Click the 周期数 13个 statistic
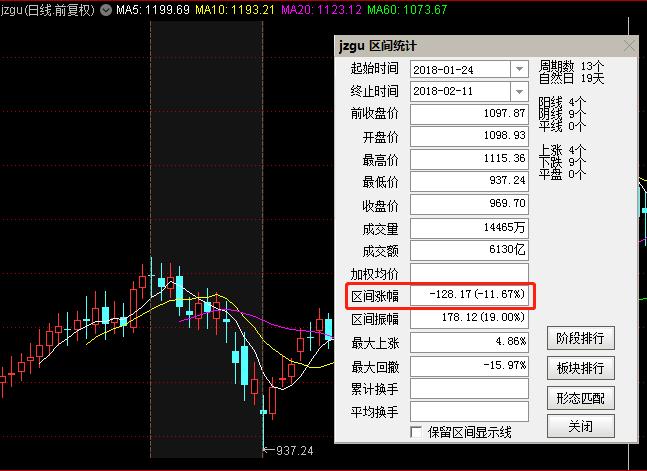Image resolution: width=647 pixels, height=471 pixels. (x=571, y=66)
